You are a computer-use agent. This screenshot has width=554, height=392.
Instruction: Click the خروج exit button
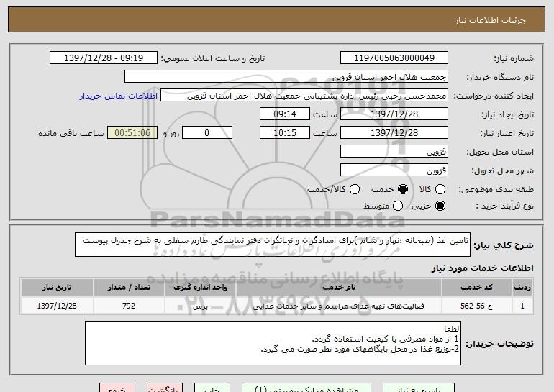pyautogui.click(x=117, y=388)
